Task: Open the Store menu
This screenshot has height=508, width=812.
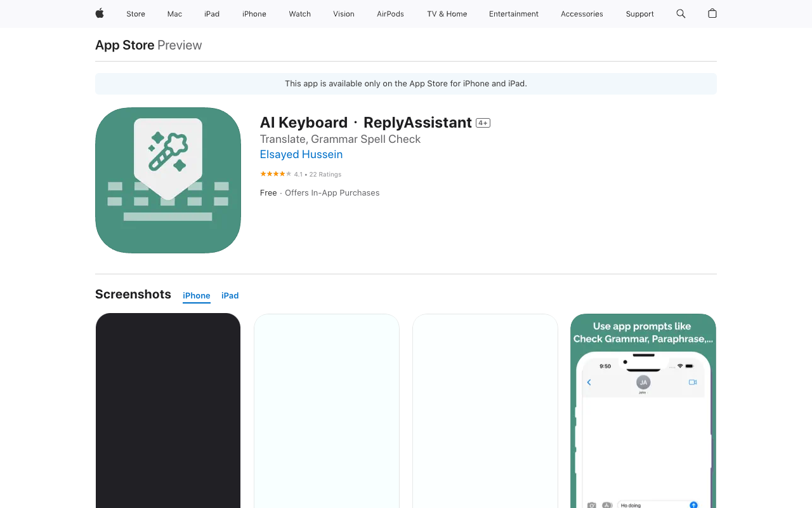Action: [x=136, y=14]
